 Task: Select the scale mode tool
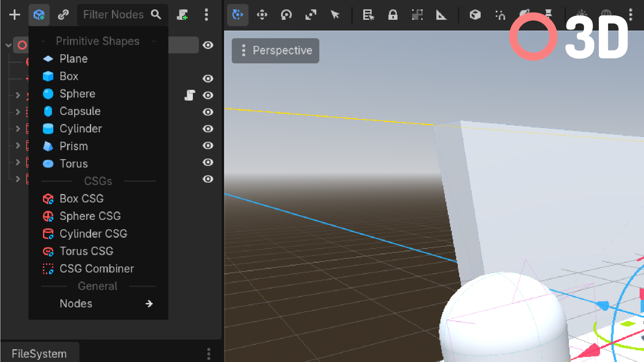[311, 15]
